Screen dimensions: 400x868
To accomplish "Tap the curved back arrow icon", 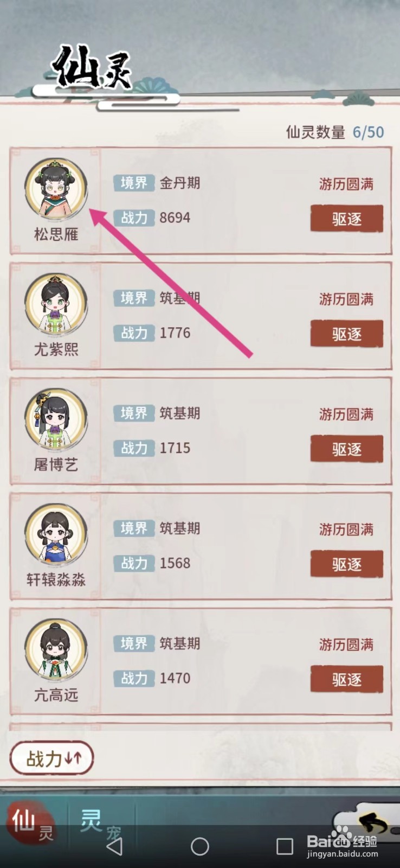I will click(x=374, y=824).
